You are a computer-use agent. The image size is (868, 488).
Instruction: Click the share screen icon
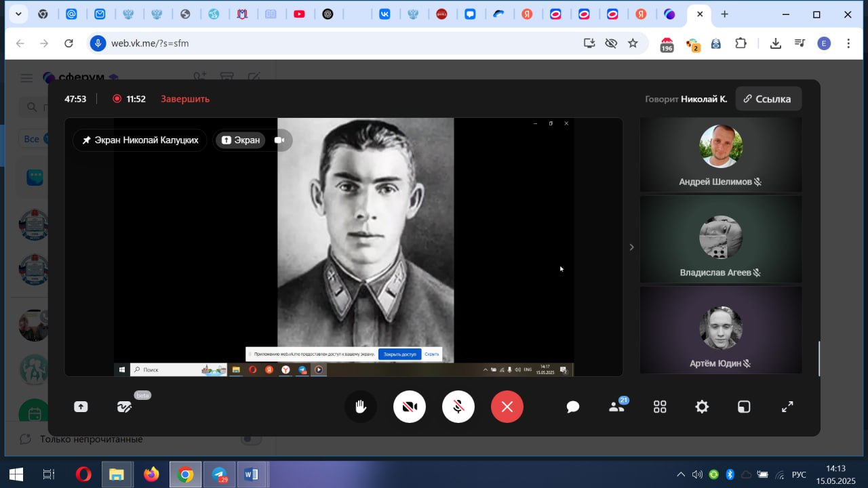click(x=81, y=407)
